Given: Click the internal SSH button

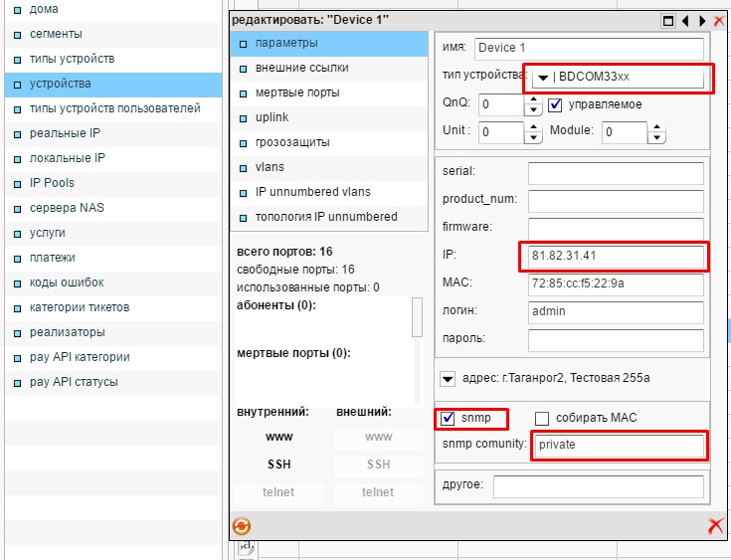Looking at the screenshot, I should (x=279, y=465).
